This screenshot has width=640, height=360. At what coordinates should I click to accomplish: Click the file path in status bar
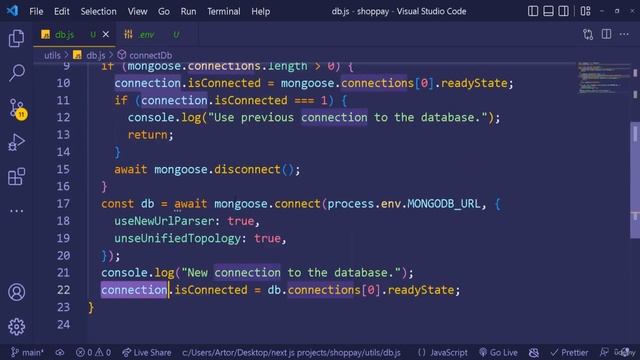[291, 352]
